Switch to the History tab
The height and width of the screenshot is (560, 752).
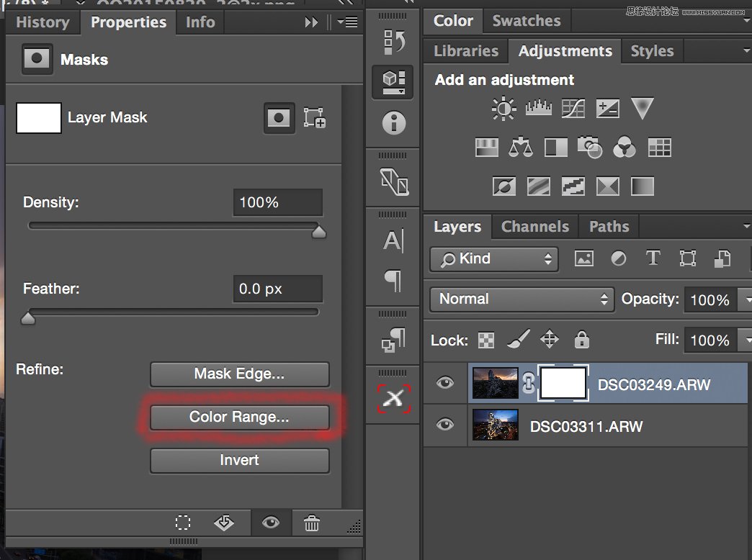(42, 22)
